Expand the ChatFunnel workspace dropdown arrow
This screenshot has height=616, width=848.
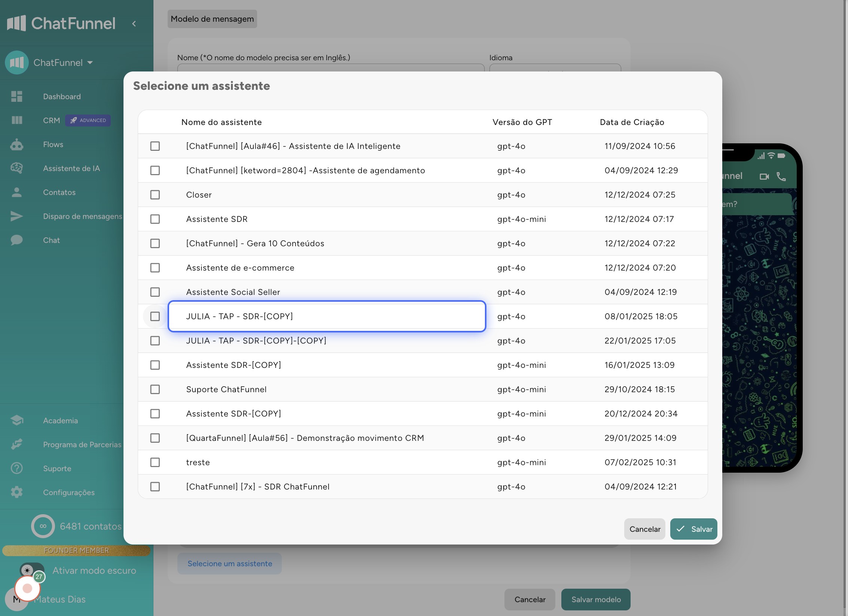tap(90, 62)
